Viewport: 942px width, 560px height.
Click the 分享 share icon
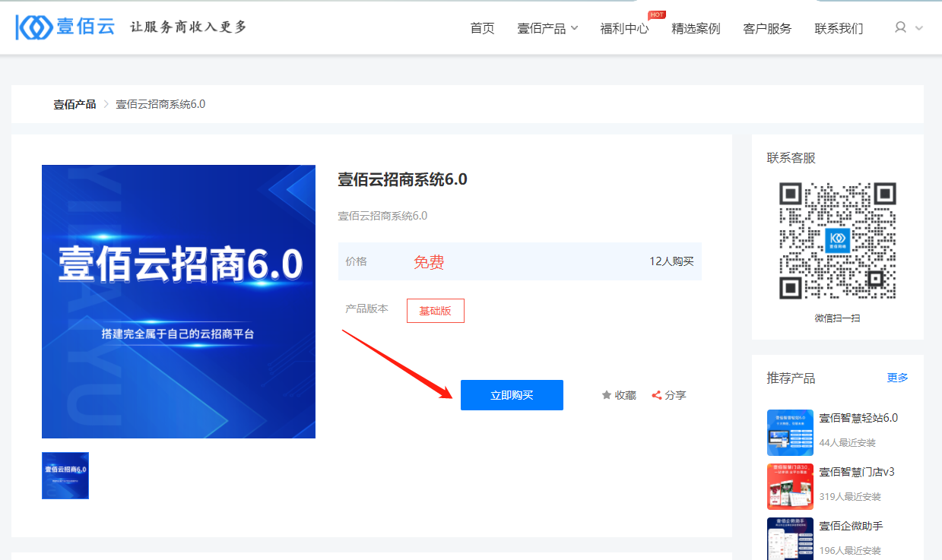tap(657, 395)
